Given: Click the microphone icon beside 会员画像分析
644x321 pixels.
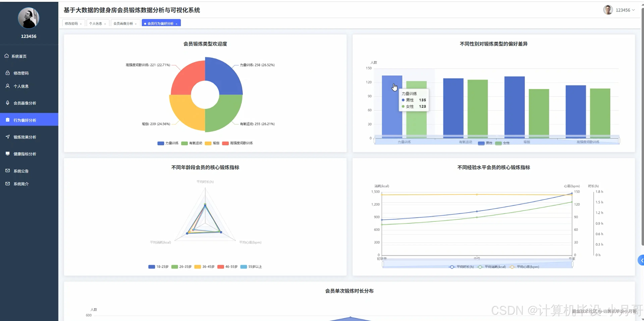Looking at the screenshot, I should 8,103.
